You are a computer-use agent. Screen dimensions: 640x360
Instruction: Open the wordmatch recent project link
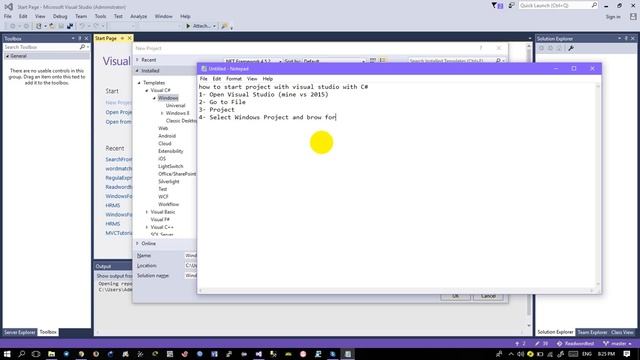118,169
